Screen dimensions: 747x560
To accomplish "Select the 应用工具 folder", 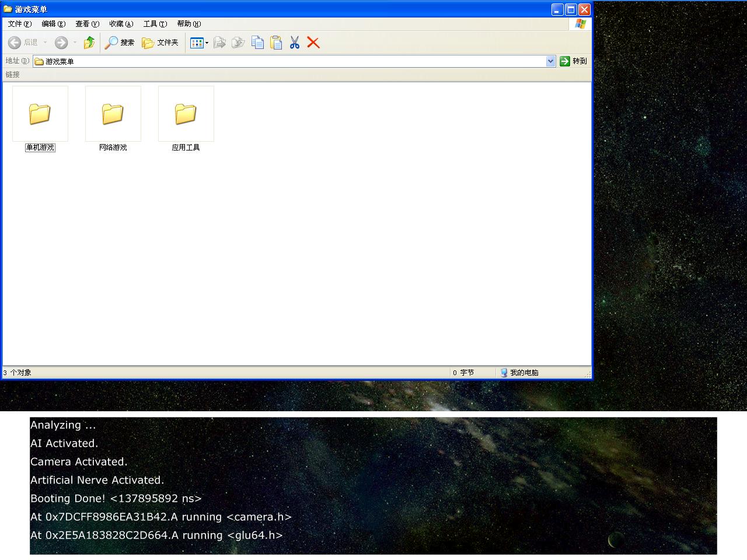I will [x=186, y=119].
